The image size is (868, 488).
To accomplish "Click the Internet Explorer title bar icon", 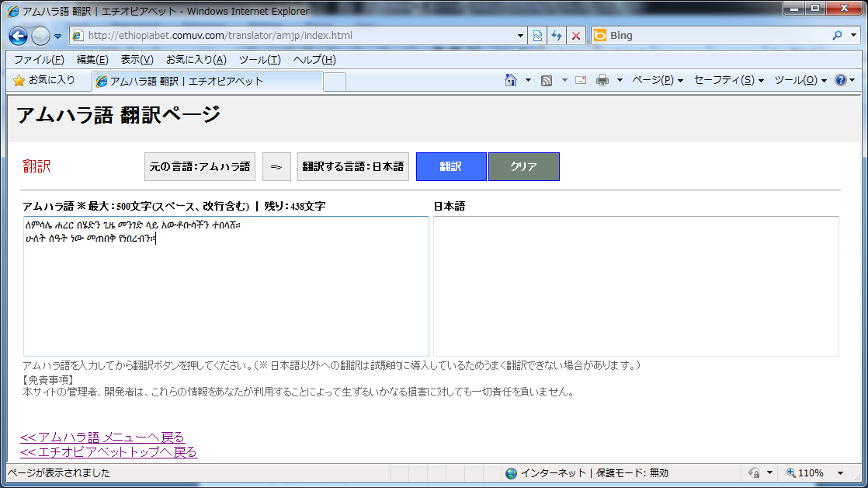I will tap(12, 11).
